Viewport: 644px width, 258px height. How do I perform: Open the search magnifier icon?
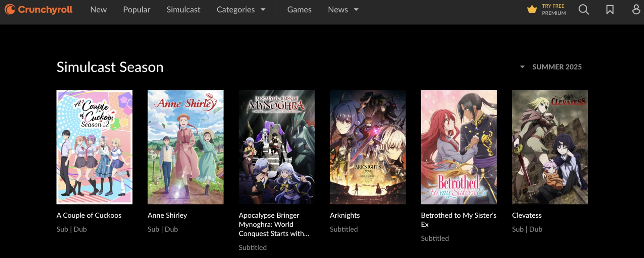point(584,10)
